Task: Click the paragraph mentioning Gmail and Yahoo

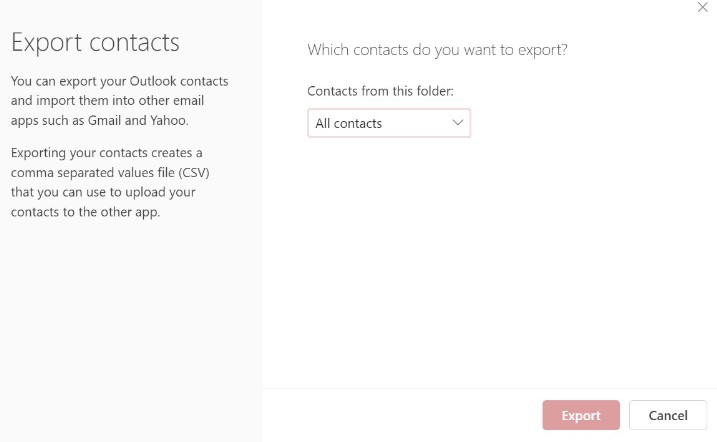Action: [x=120, y=100]
